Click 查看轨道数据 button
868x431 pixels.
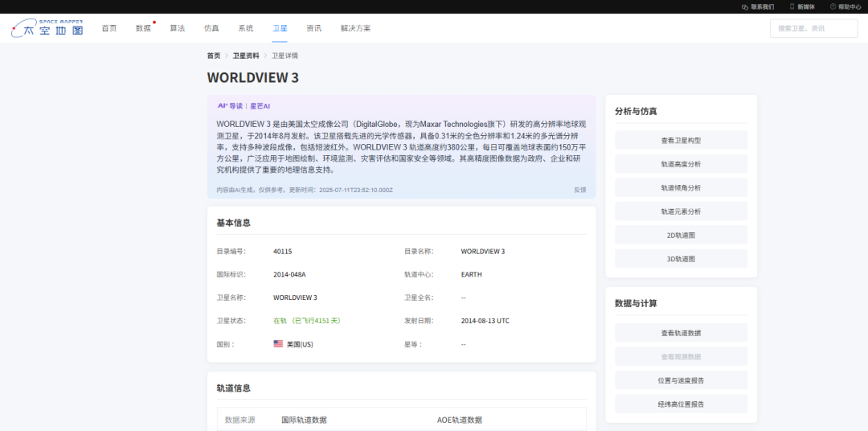pos(681,333)
